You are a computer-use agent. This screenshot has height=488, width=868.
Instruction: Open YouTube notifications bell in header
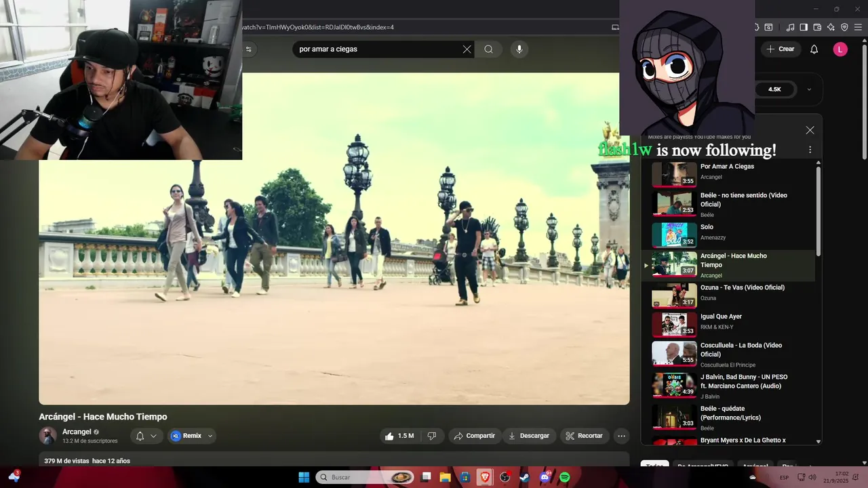(x=814, y=49)
